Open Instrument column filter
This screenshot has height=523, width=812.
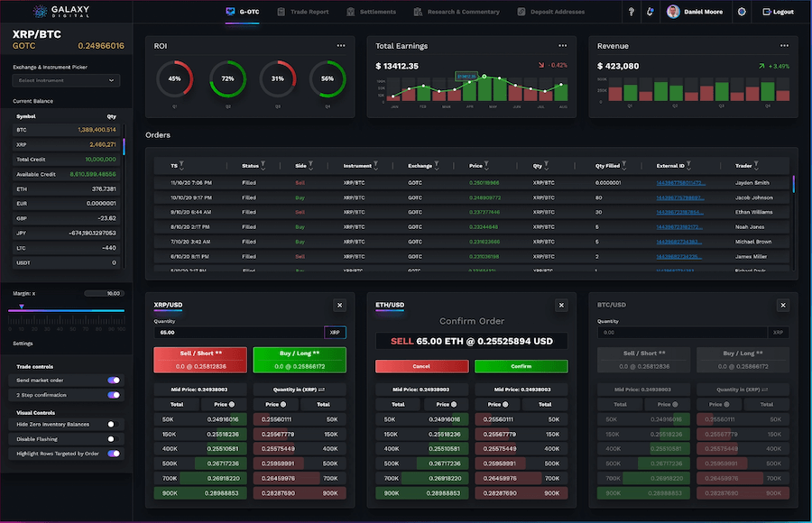tap(375, 166)
